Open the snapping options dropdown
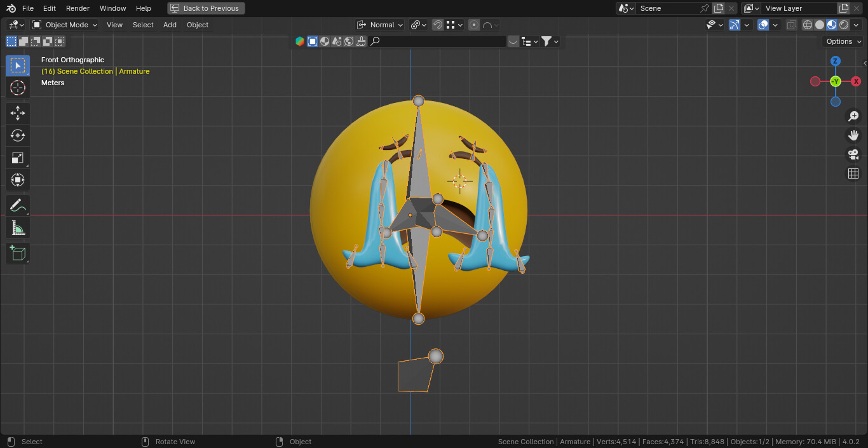This screenshot has height=448, width=868. pos(454,25)
